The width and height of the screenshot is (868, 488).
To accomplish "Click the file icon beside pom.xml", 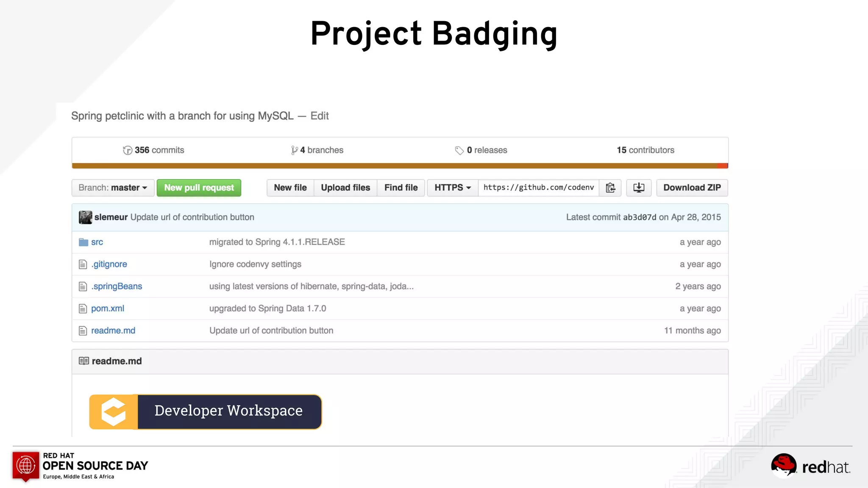I will coord(83,308).
